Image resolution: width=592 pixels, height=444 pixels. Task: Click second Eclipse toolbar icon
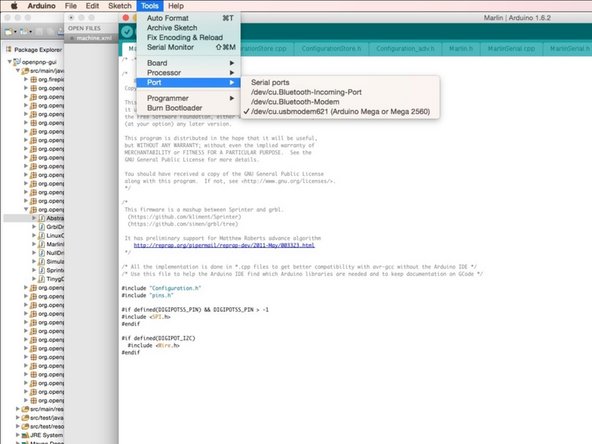24,32
